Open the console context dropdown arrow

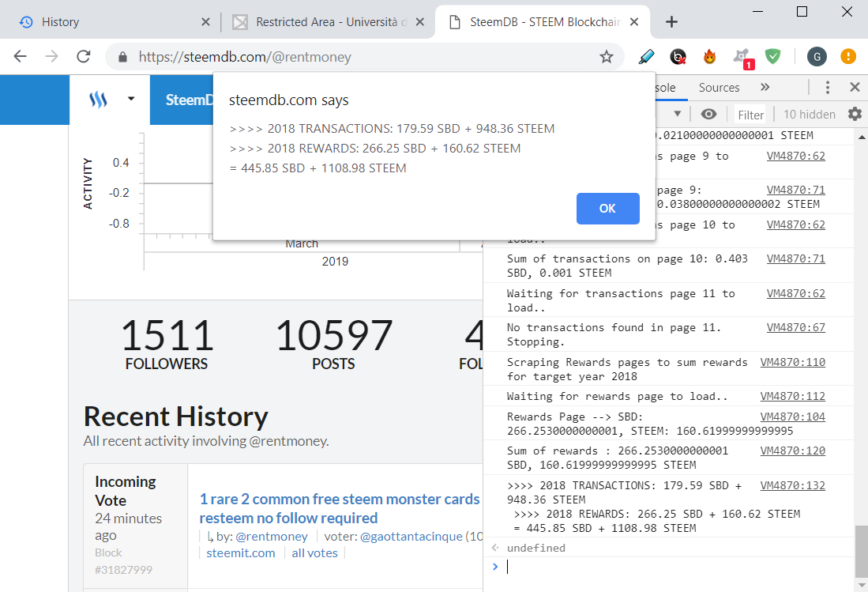[x=677, y=114]
